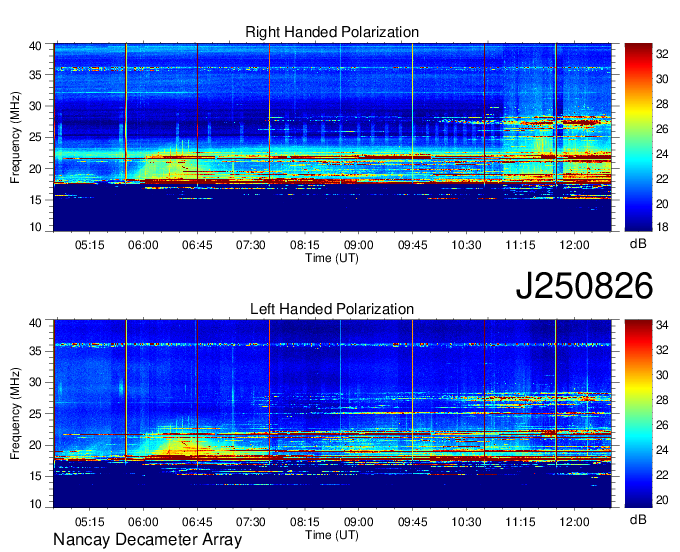Screen dimensions: 680x552
Task: Click the "dB" unit under the top color bar
Action: tap(638, 244)
